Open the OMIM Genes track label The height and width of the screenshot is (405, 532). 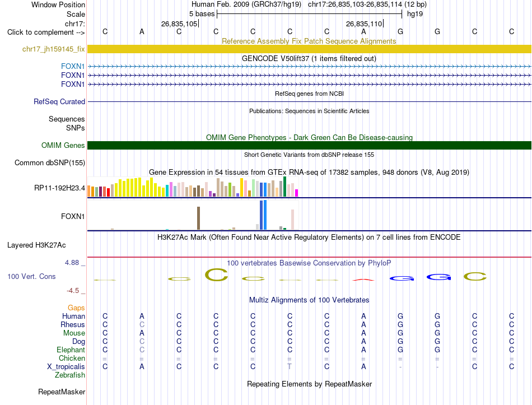[63, 145]
